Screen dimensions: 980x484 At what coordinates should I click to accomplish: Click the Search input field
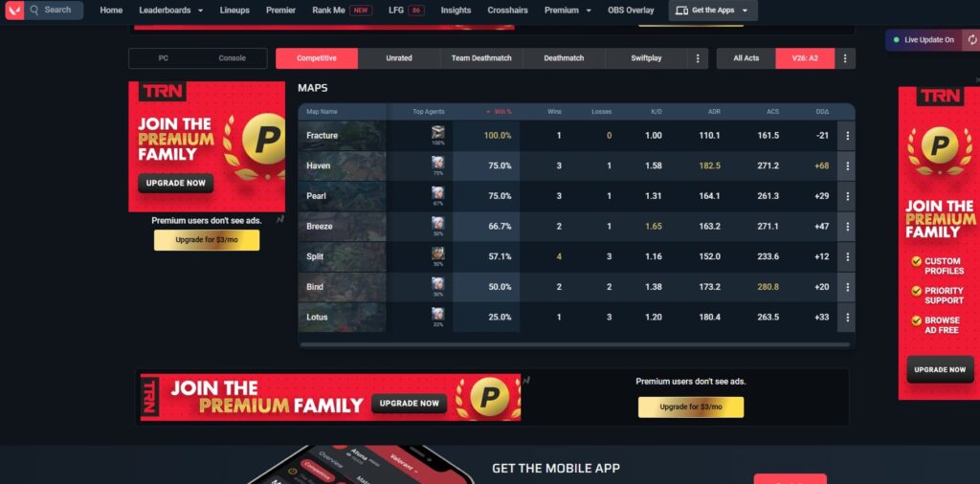click(x=54, y=10)
